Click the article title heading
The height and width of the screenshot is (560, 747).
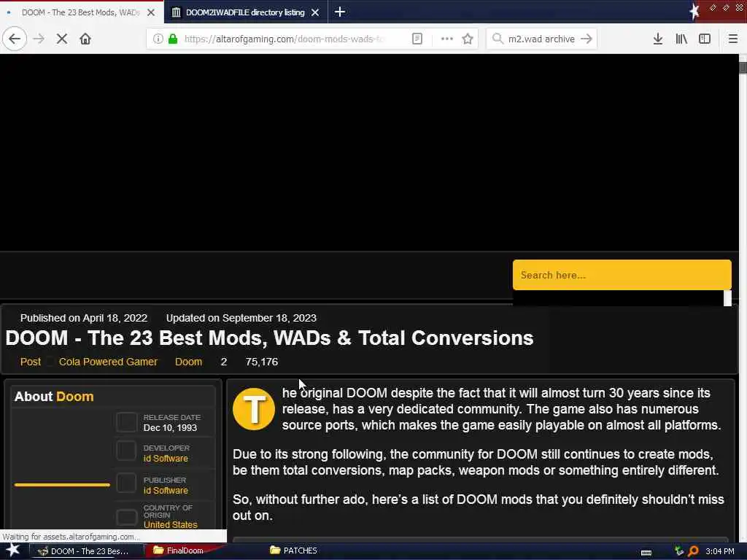[269, 338]
